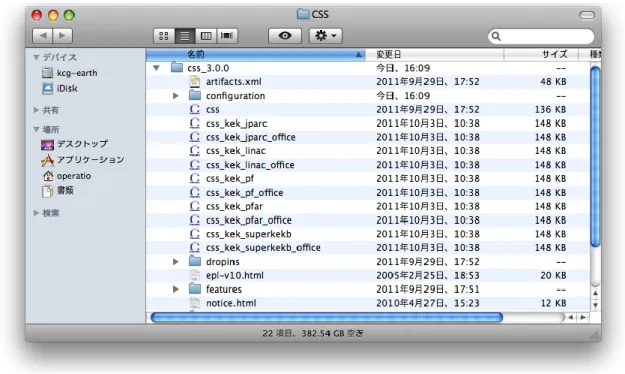Click the vertical scrollbar thumb
625x374 pixels.
(x=595, y=157)
